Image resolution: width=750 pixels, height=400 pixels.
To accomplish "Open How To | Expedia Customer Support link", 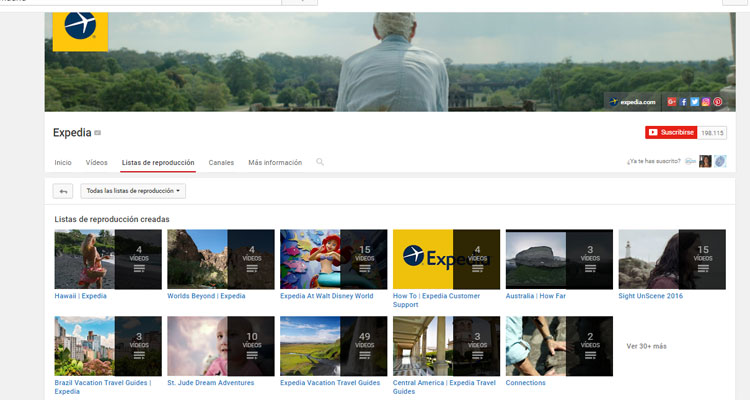I will (x=436, y=300).
